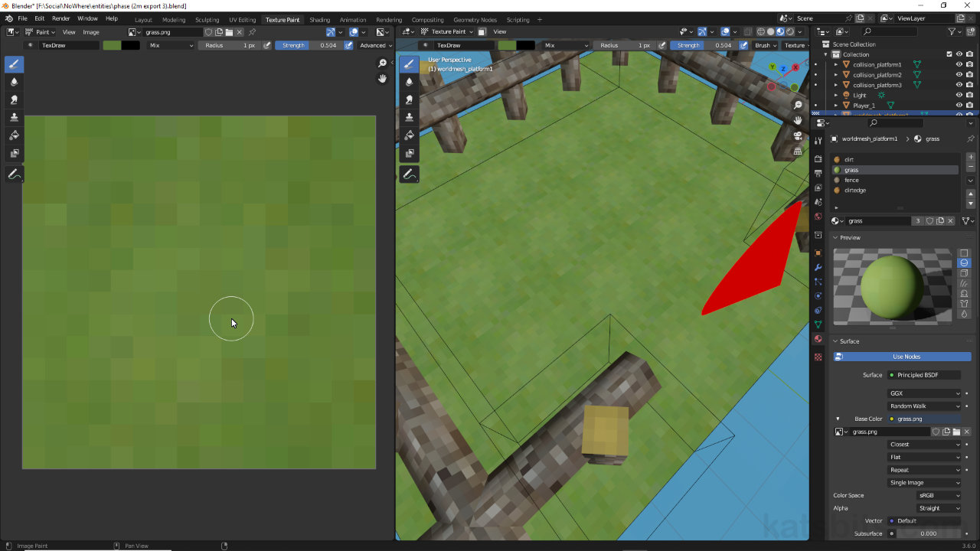Open the World properties tab
The width and height of the screenshot is (980, 551).
[x=818, y=217]
